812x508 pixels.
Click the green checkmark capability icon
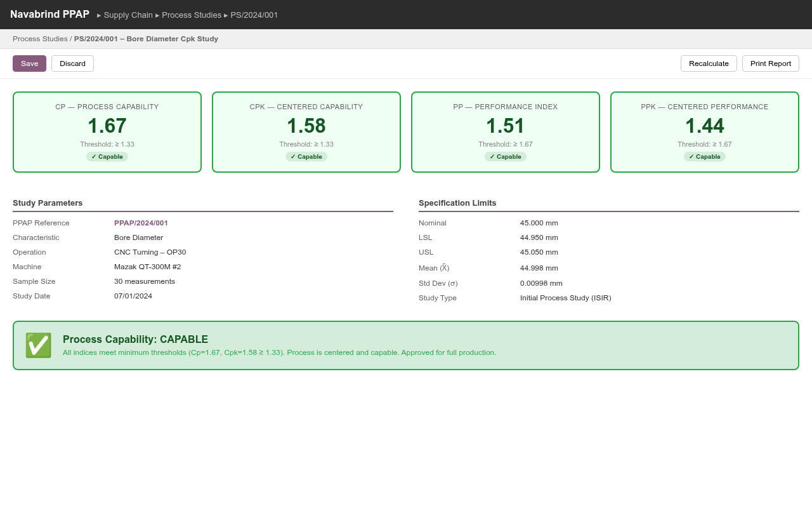[x=38, y=345]
